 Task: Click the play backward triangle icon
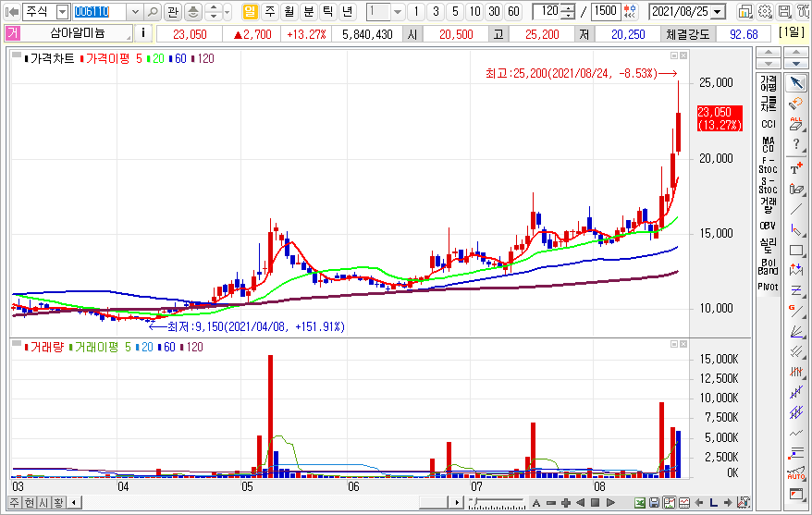tap(581, 503)
